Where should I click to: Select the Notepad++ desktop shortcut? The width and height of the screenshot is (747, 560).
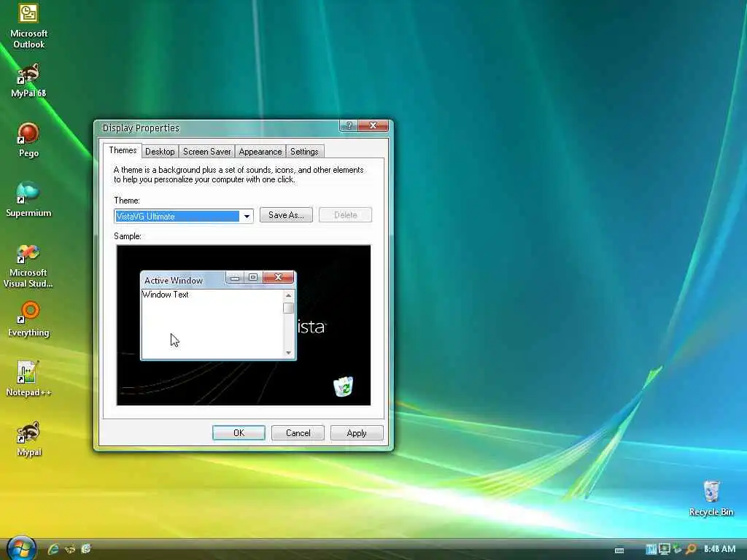(x=28, y=378)
